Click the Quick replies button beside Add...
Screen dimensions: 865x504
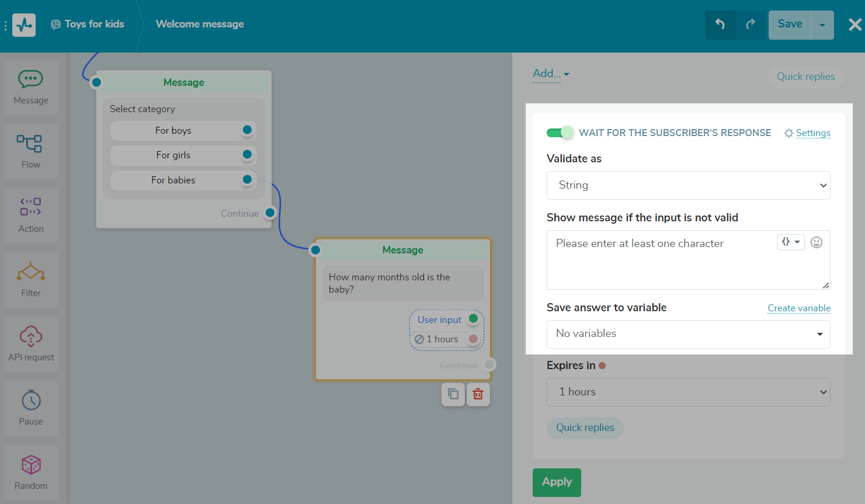(805, 77)
